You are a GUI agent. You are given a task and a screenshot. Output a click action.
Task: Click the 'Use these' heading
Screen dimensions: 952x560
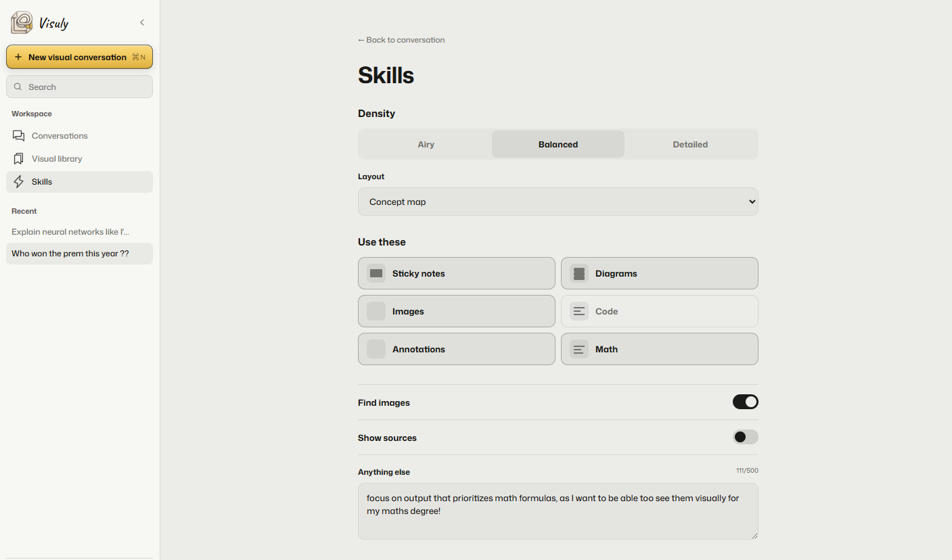click(382, 242)
